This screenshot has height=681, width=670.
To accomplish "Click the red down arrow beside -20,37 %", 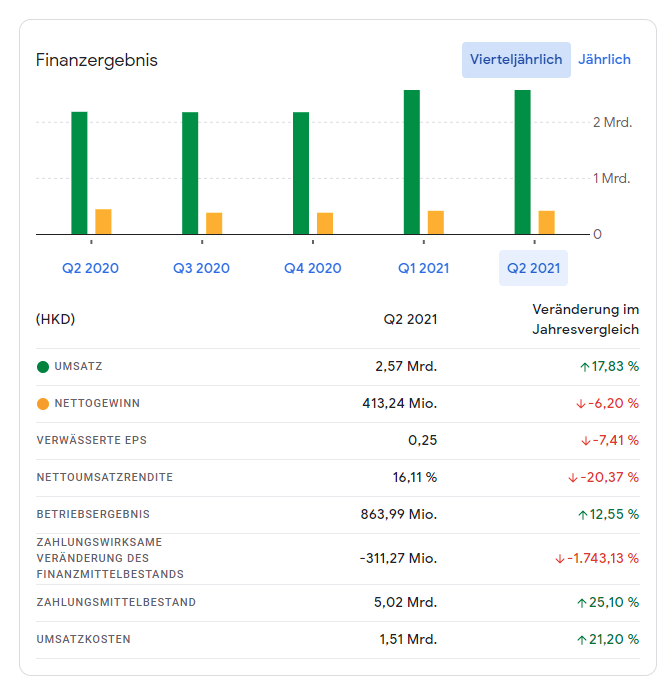I will [573, 478].
